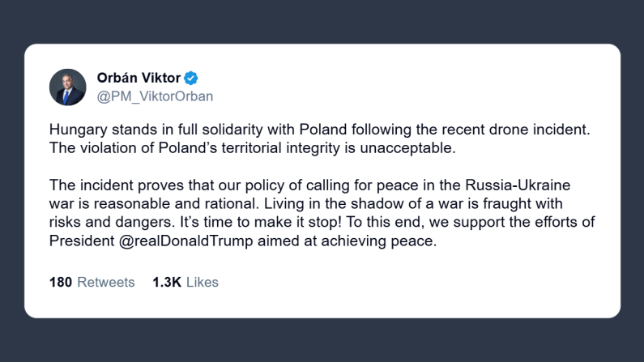This screenshot has height=362, width=644.
Task: Open the @PM_ViktorOrban handle
Action: coord(155,97)
